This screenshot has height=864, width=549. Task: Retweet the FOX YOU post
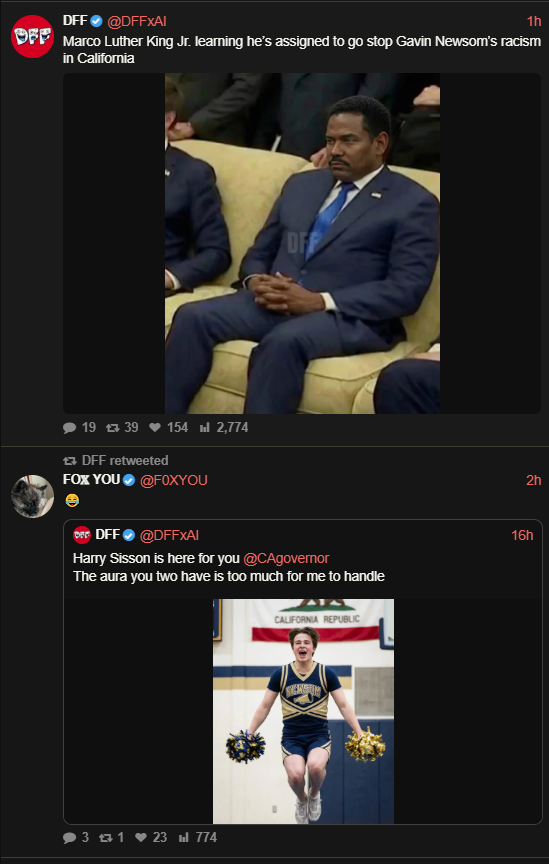click(105, 838)
